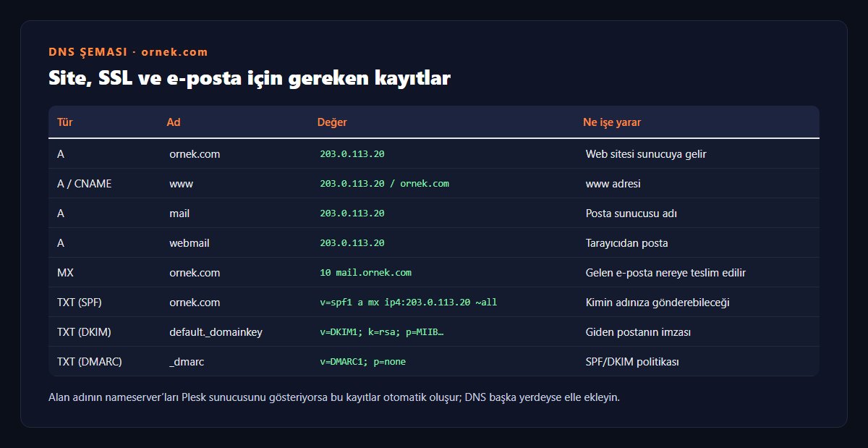The image size is (868, 448).
Task: Click the "Ad" column header
Action: (x=174, y=122)
